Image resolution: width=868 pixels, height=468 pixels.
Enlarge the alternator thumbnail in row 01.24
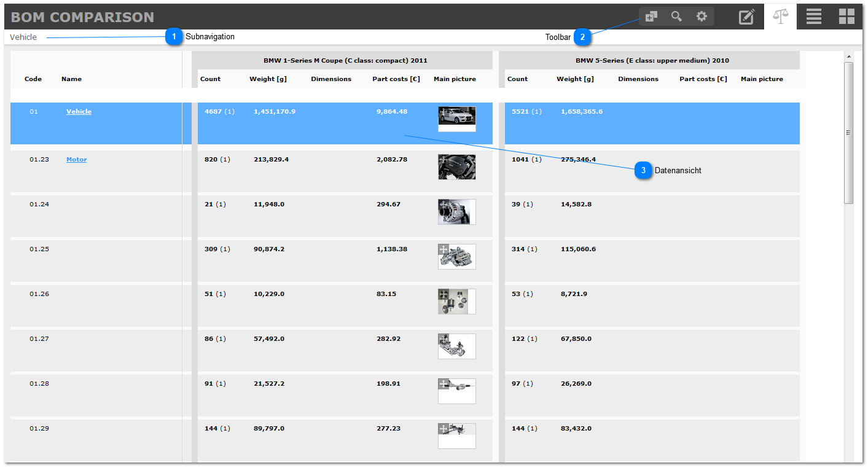click(x=456, y=212)
